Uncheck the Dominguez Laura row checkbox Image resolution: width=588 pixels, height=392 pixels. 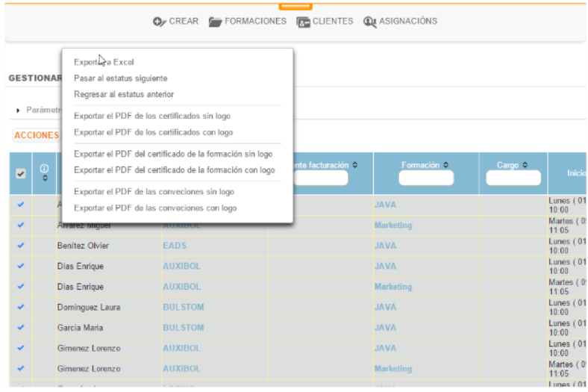[x=21, y=307]
